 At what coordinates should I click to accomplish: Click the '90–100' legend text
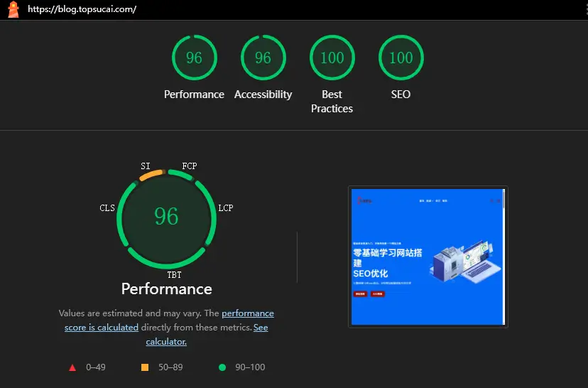point(250,367)
